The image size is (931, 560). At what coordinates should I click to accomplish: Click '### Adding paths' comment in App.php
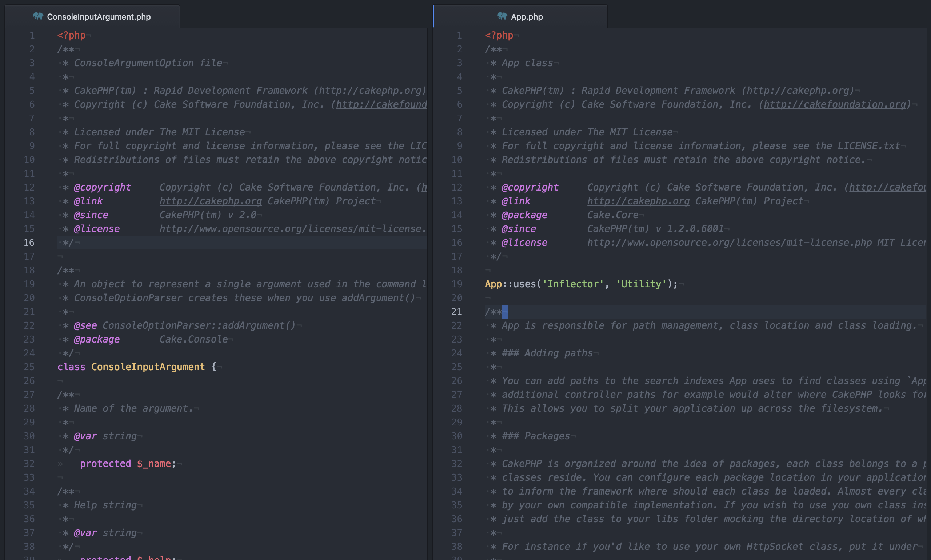(x=547, y=353)
